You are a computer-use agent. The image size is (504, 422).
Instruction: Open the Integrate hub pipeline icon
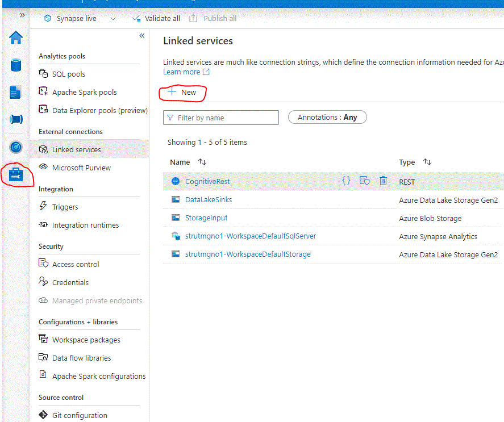pos(16,119)
